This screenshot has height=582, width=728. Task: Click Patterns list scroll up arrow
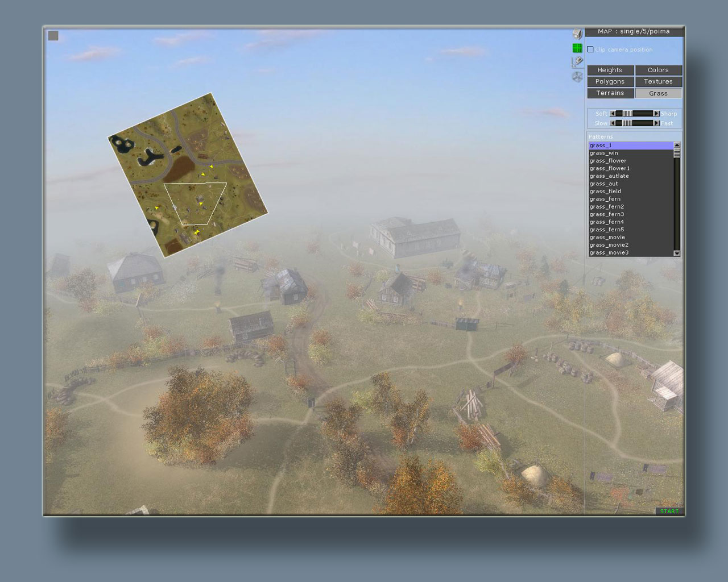coord(677,145)
